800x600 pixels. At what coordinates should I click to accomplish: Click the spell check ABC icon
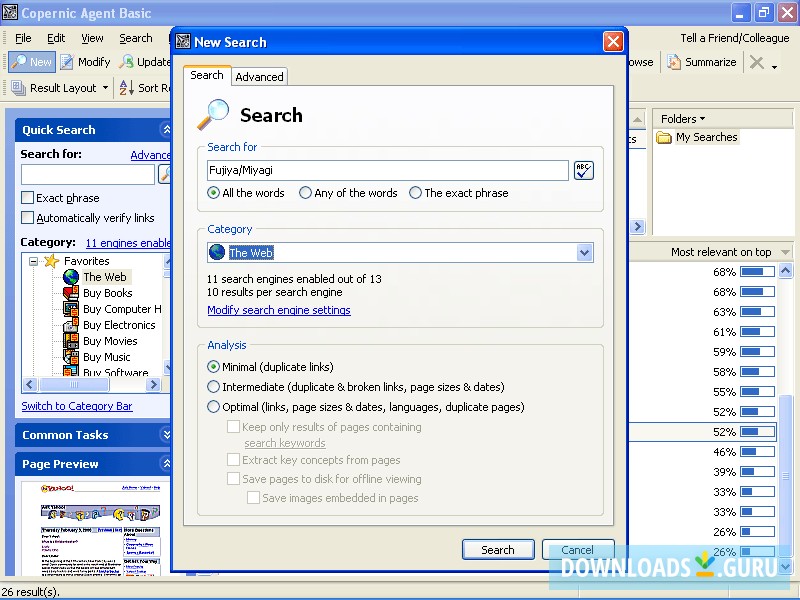pos(584,170)
